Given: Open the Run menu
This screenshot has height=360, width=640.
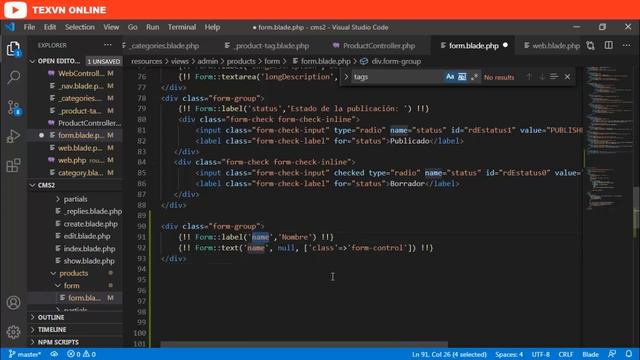Looking at the screenshot, I should (153, 27).
